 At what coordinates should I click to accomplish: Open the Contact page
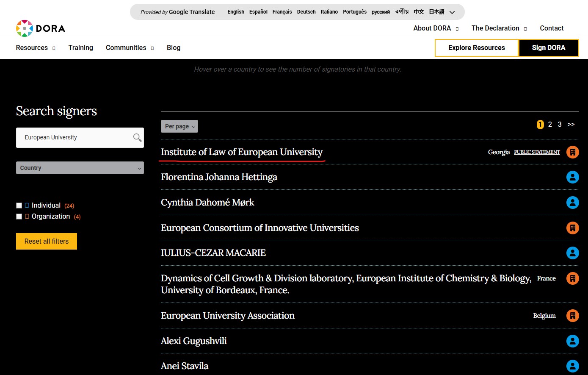[x=552, y=28]
